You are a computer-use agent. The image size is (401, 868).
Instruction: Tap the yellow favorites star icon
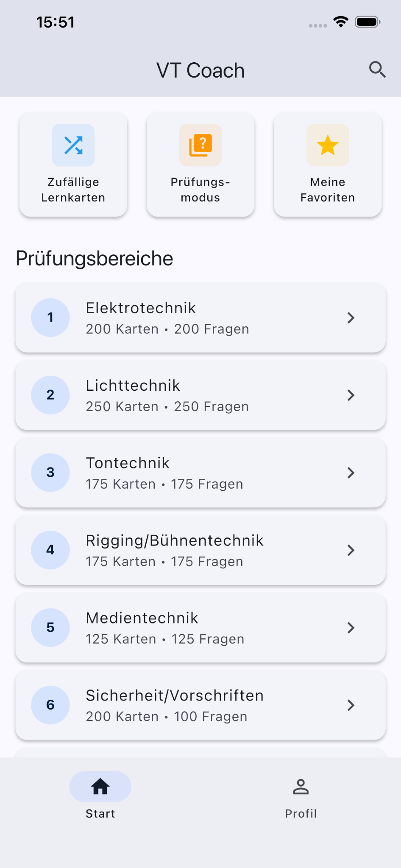[x=328, y=145]
